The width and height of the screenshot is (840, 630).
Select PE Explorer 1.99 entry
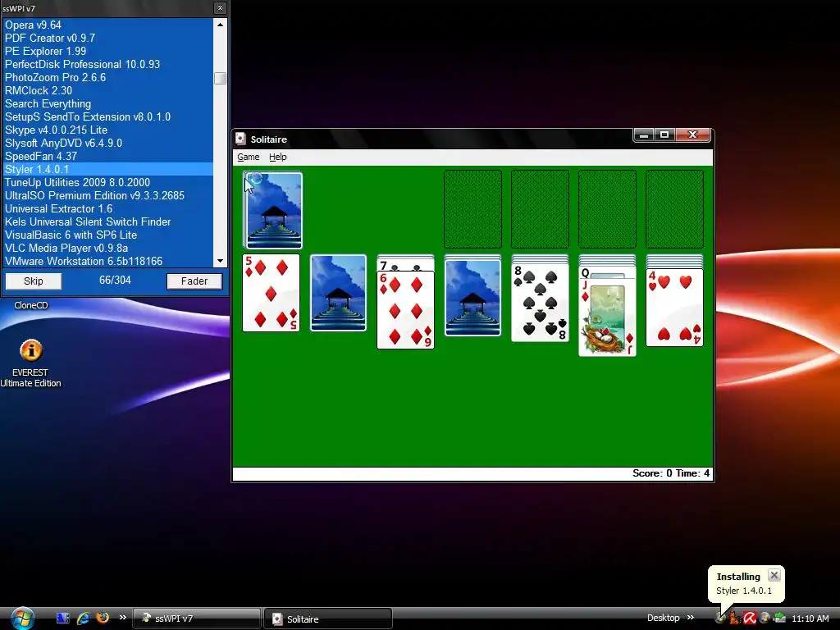[108, 52]
